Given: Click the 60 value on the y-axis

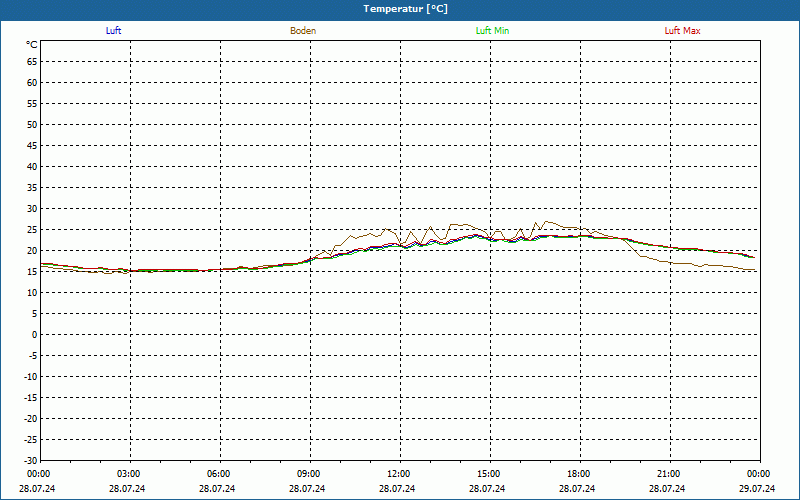Looking at the screenshot, I should pyautogui.click(x=32, y=83).
